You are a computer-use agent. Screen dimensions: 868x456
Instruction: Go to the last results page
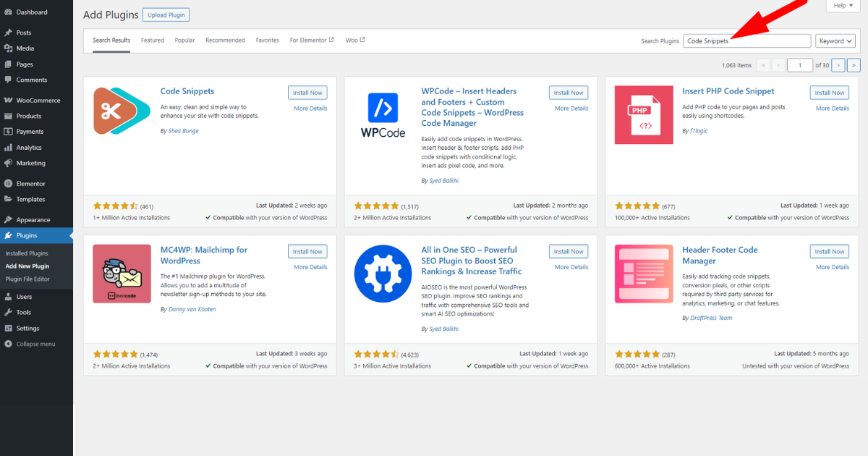pyautogui.click(x=854, y=65)
